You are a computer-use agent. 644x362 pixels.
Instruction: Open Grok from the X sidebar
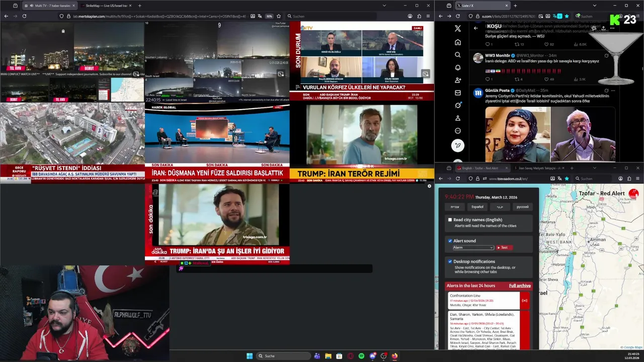[457, 105]
